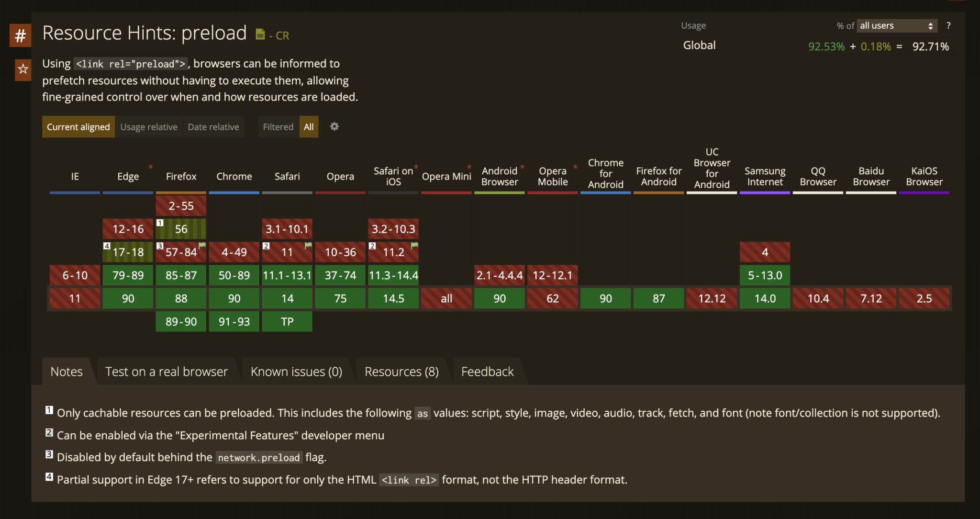The width and height of the screenshot is (980, 519).
Task: Select the Feedback tab
Action: coord(487,371)
